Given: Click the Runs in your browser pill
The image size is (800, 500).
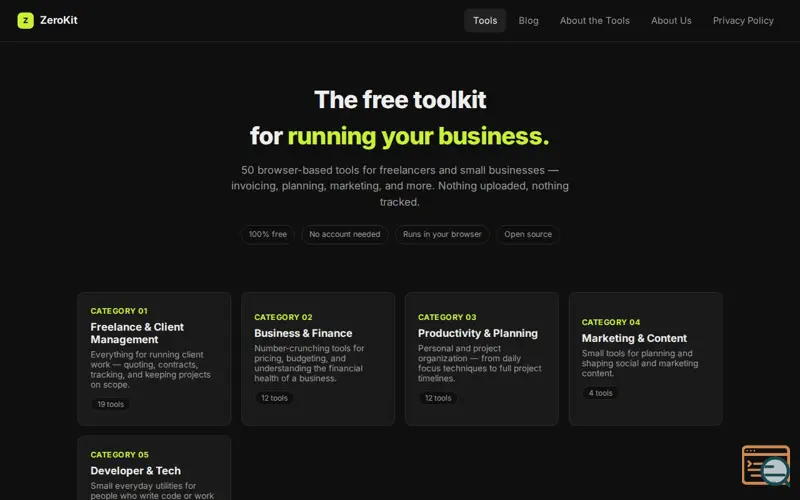Looking at the screenshot, I should [x=442, y=235].
